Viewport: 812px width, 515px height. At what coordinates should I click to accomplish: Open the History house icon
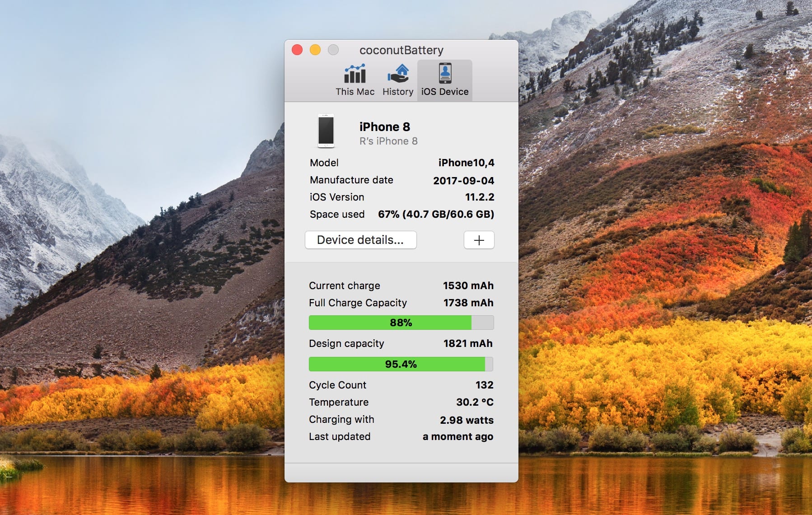[x=398, y=74]
